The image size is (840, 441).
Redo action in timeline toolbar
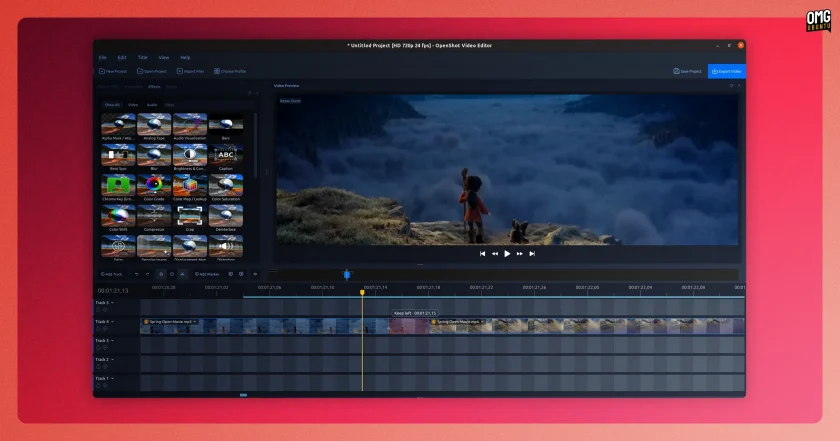[147, 274]
